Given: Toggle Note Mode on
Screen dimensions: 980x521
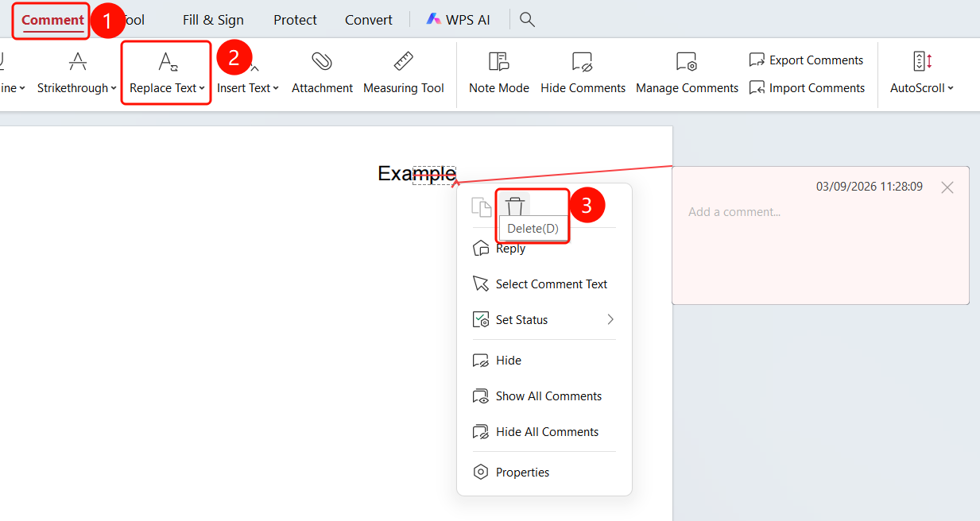Looking at the screenshot, I should pos(499,73).
